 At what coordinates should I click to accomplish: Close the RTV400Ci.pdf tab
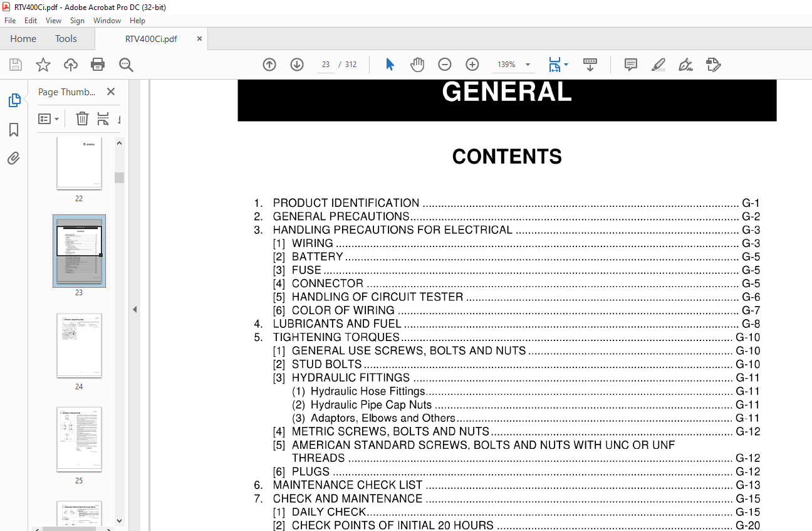point(200,39)
